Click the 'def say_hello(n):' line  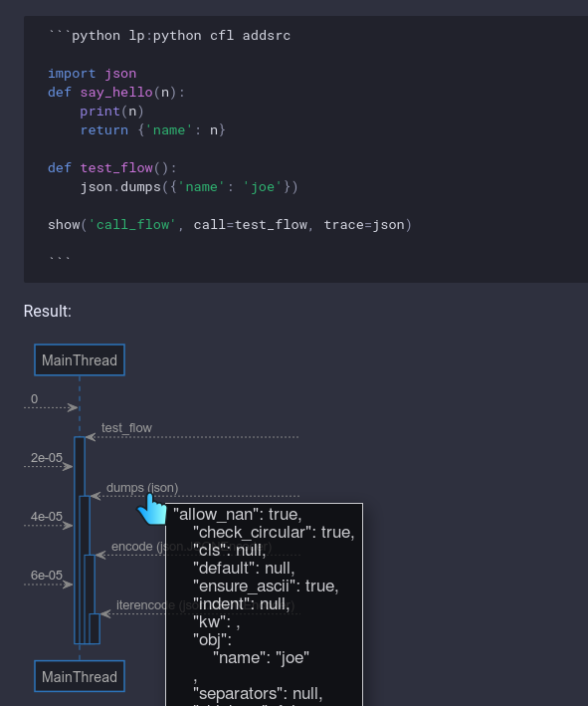click(116, 93)
